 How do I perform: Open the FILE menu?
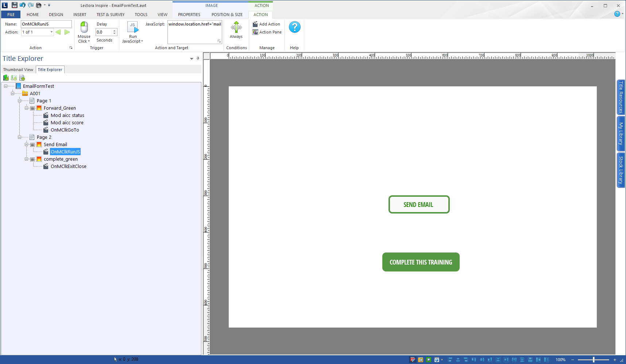click(11, 15)
